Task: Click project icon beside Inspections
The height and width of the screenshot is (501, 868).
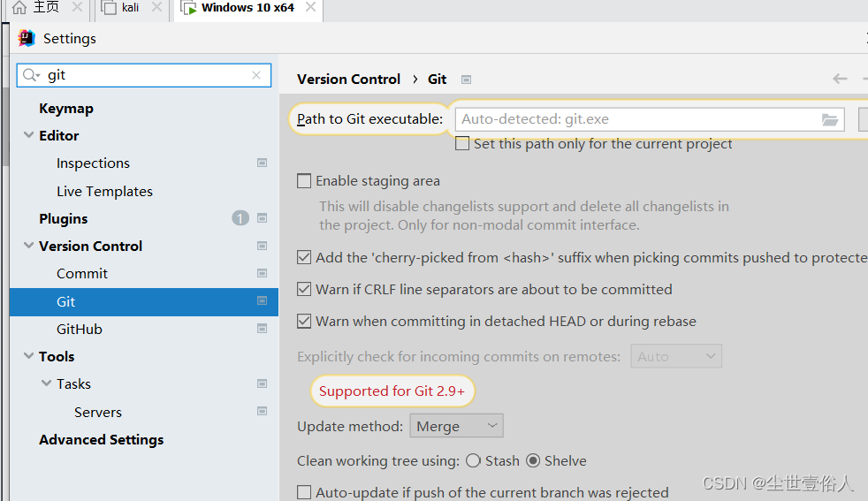Action: coord(262,163)
